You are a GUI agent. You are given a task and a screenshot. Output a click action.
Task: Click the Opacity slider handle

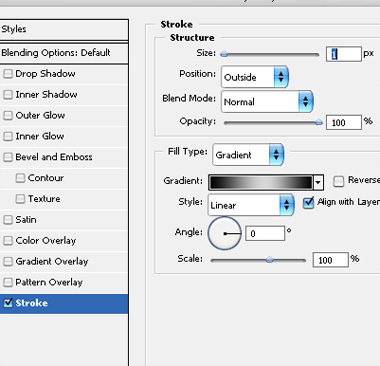click(x=319, y=122)
